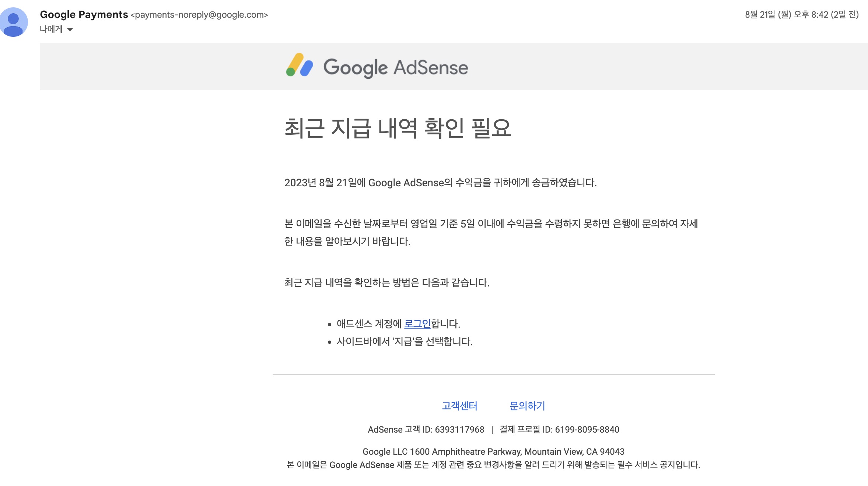Expand the '나에게' recipient details arrow
Viewport: 868px width, 486px height.
pyautogui.click(x=70, y=29)
